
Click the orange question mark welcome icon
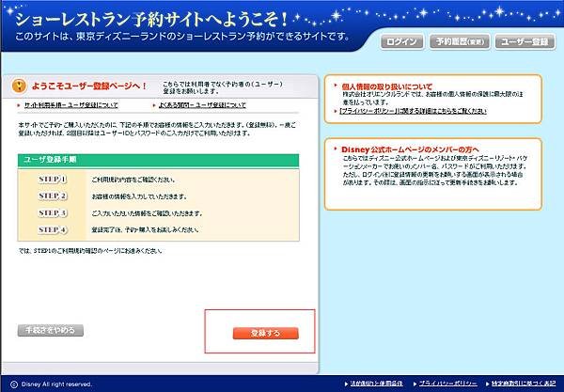pyautogui.click(x=19, y=86)
